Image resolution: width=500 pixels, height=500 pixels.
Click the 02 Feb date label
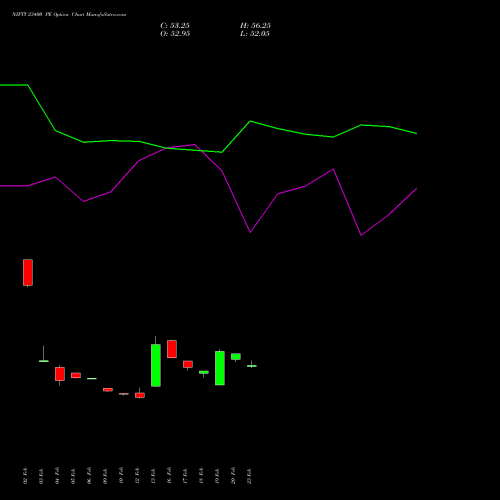(x=26, y=476)
